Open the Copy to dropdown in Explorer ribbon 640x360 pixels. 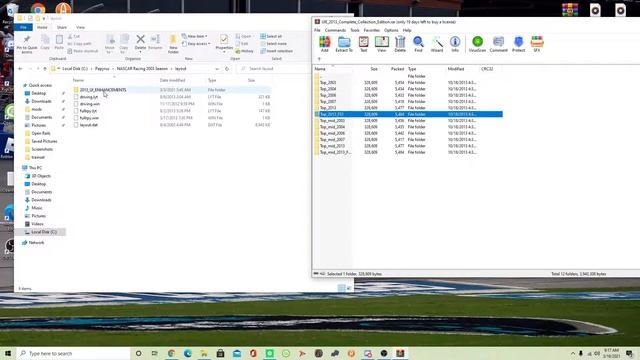coord(124,44)
